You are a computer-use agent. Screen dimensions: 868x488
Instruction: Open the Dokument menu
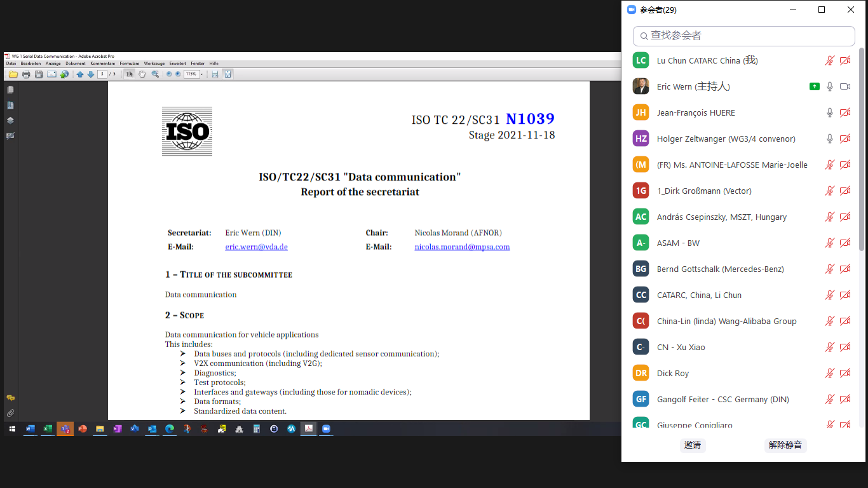pos(75,64)
